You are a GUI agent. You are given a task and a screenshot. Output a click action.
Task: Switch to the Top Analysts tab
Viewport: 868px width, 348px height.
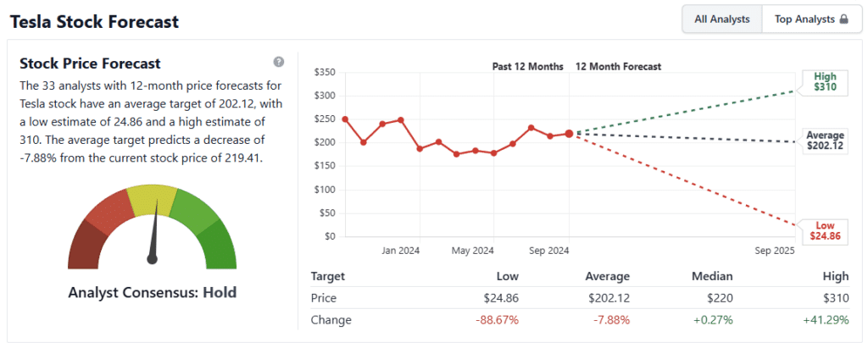811,19
